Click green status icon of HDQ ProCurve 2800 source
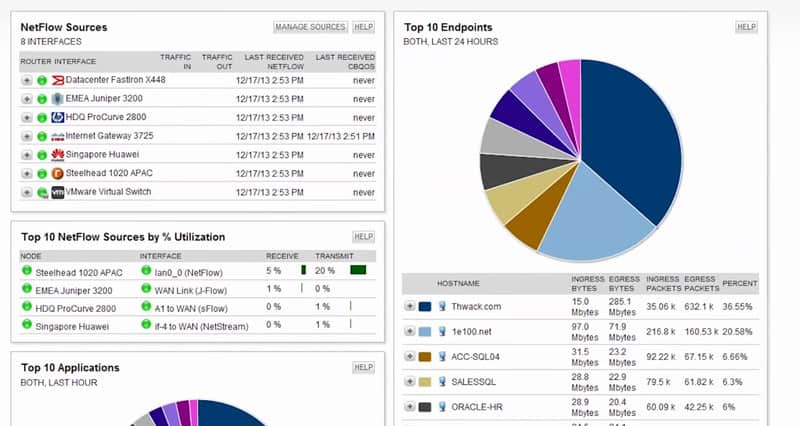Viewport: 800px width, 426px height. 42,118
